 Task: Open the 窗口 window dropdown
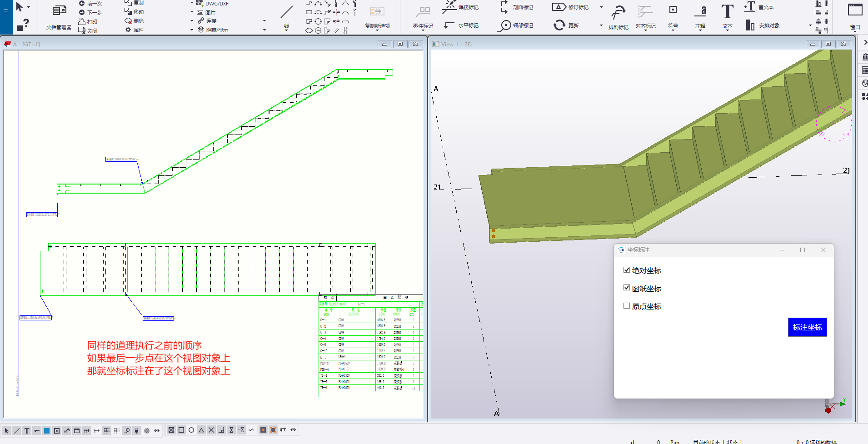[855, 31]
